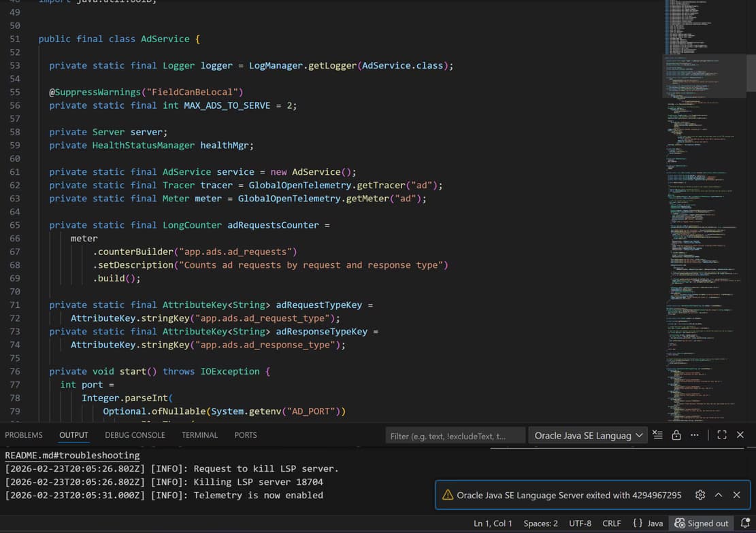Toggle the output scroll lock icon

[676, 435]
